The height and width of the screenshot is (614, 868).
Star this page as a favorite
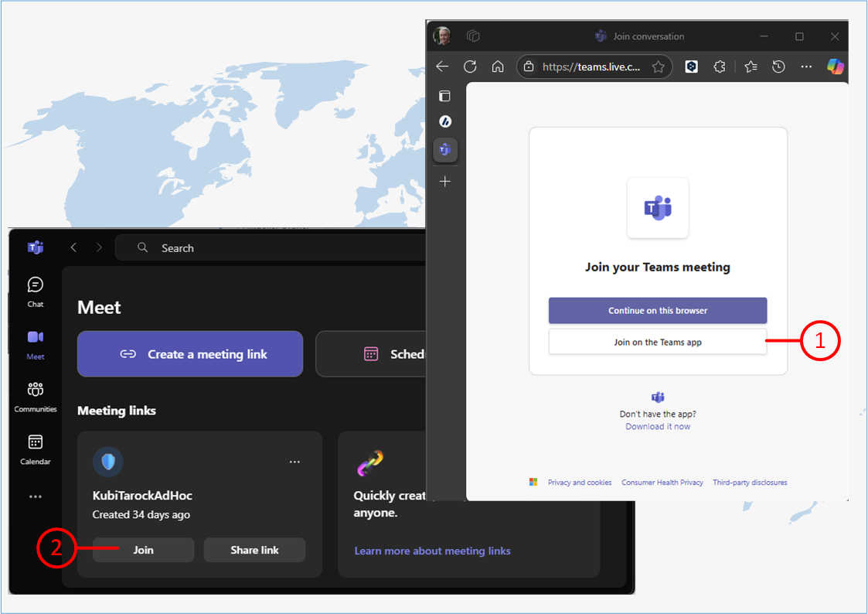click(x=658, y=67)
